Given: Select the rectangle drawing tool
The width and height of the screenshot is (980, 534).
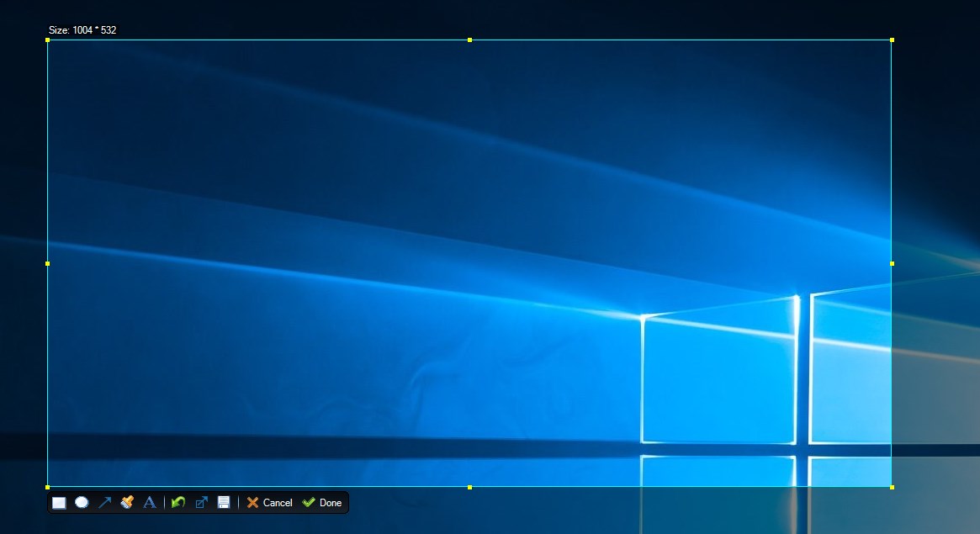Looking at the screenshot, I should [x=59, y=503].
